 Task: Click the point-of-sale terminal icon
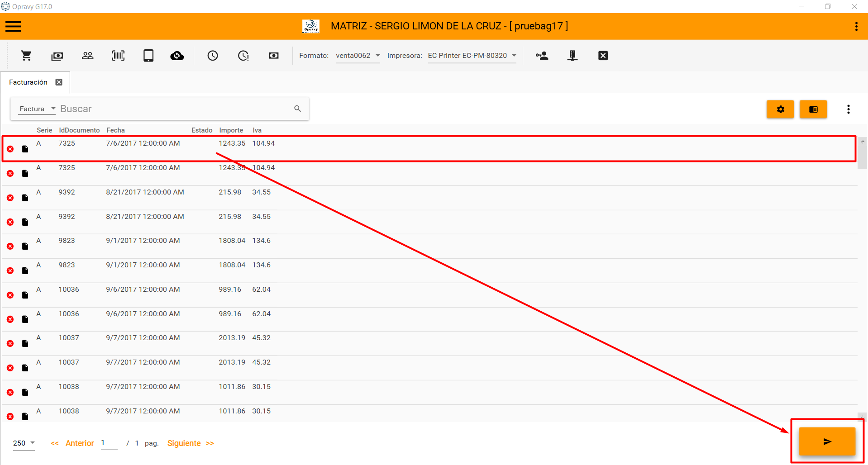pyautogui.click(x=572, y=56)
